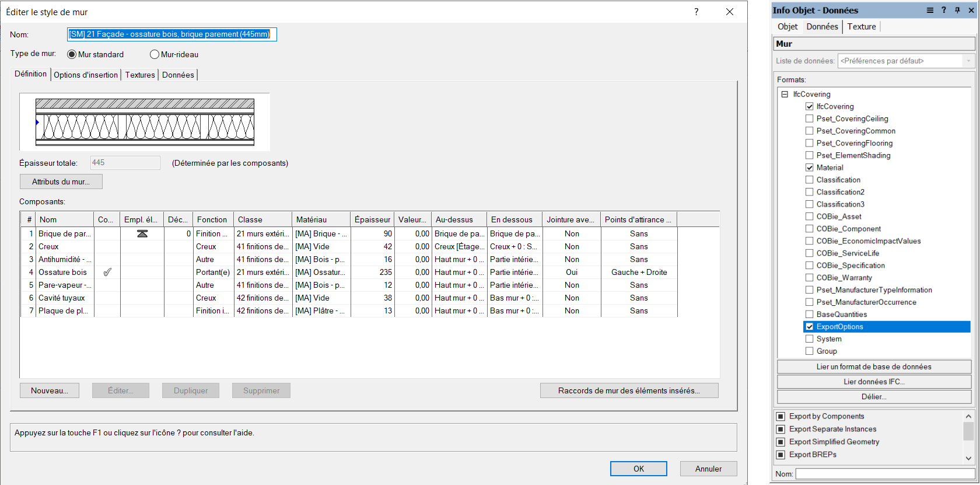The width and height of the screenshot is (980, 485).
Task: Pin the Info Objet palette with the pushpin icon
Action: coord(957,11)
